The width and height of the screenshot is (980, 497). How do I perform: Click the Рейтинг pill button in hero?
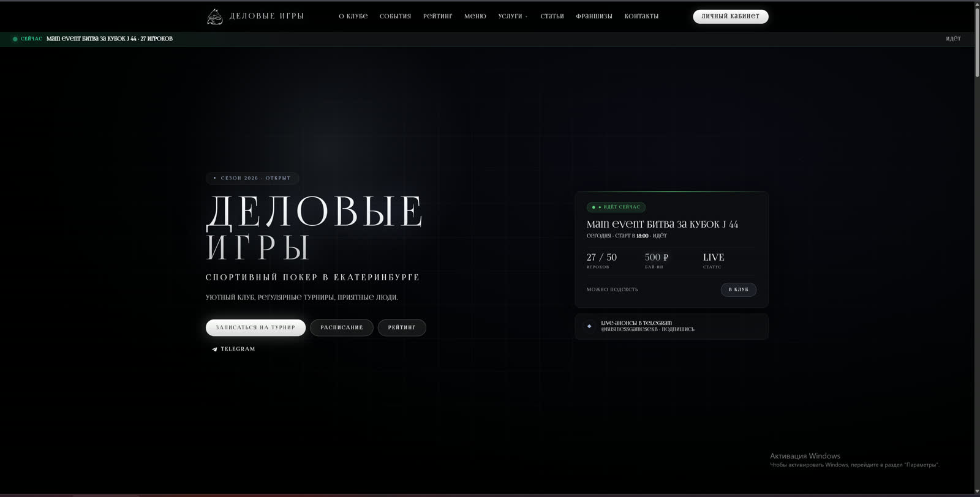402,327
